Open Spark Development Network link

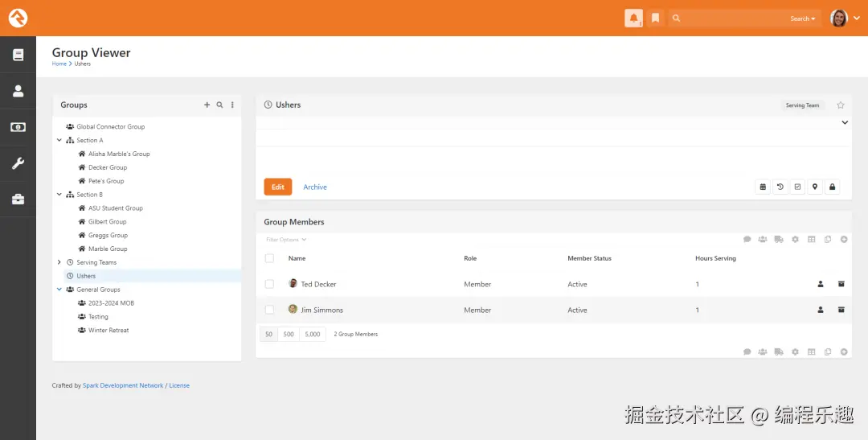click(x=123, y=385)
